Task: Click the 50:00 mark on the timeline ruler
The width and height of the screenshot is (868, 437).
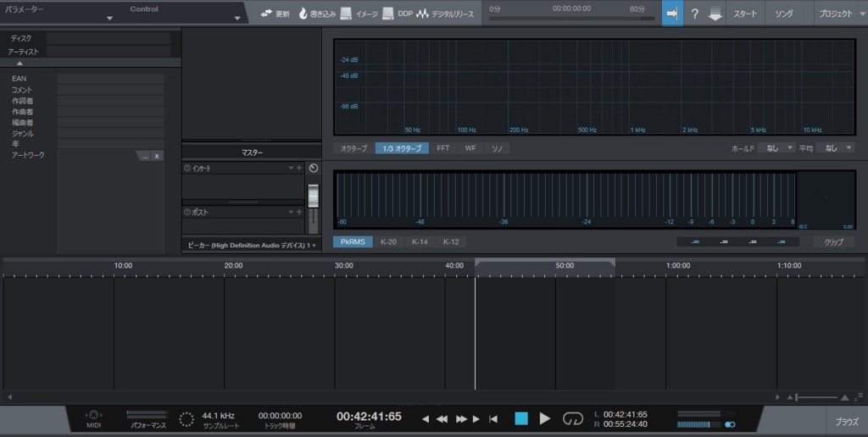Action: tap(565, 266)
